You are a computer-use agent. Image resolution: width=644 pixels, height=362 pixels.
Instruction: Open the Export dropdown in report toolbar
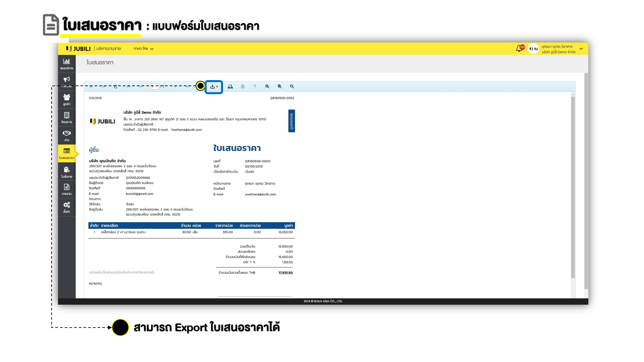[x=214, y=86]
